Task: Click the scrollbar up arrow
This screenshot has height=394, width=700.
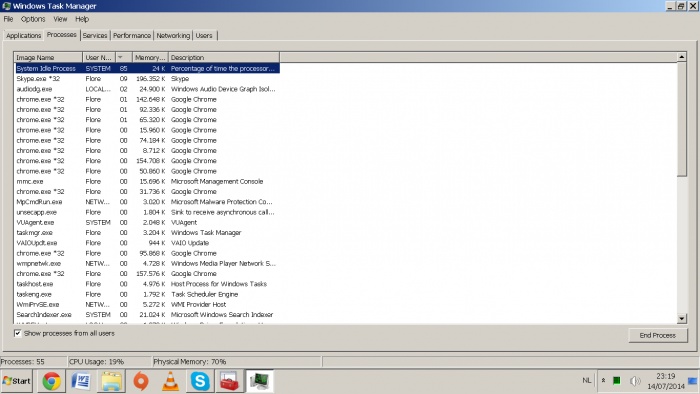Action: [682, 57]
